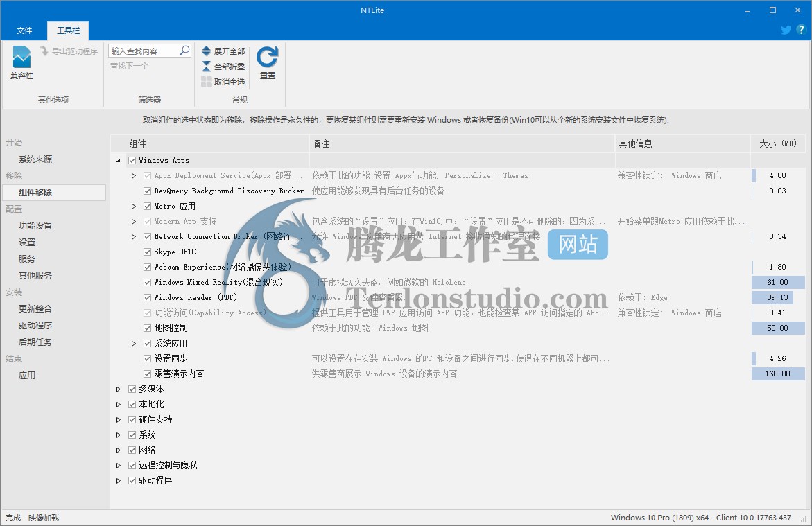Expand the Metro 应用 node
The image size is (812, 526).
tap(134, 206)
